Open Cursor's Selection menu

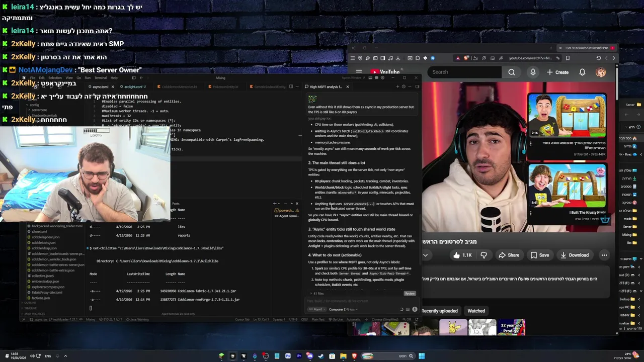point(55,78)
